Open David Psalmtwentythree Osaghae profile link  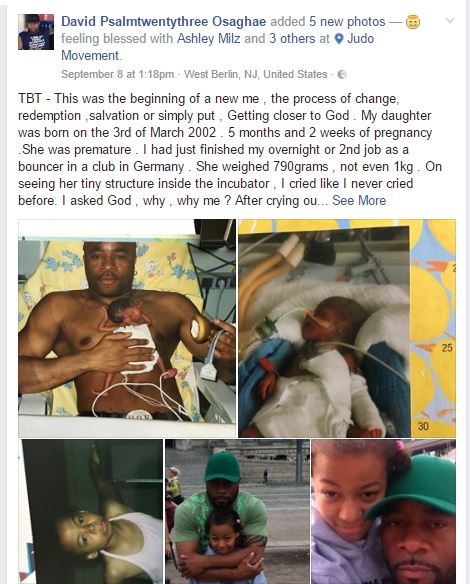[x=163, y=22]
